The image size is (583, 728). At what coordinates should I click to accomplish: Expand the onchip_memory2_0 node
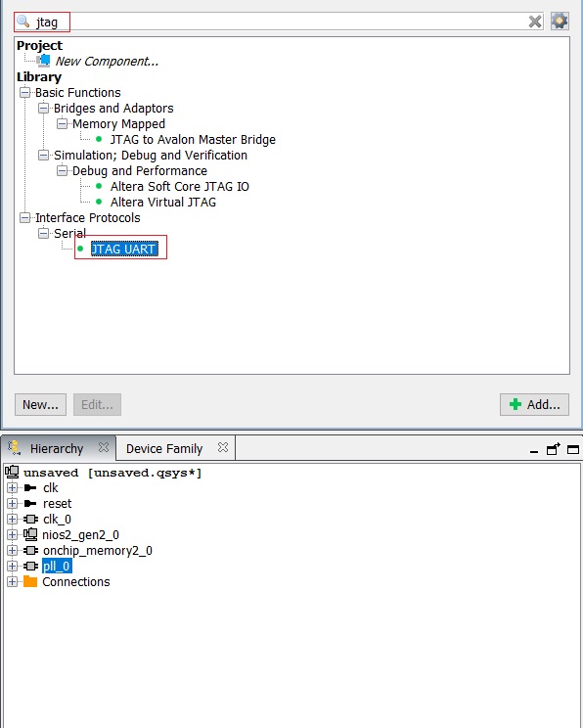click(x=13, y=550)
